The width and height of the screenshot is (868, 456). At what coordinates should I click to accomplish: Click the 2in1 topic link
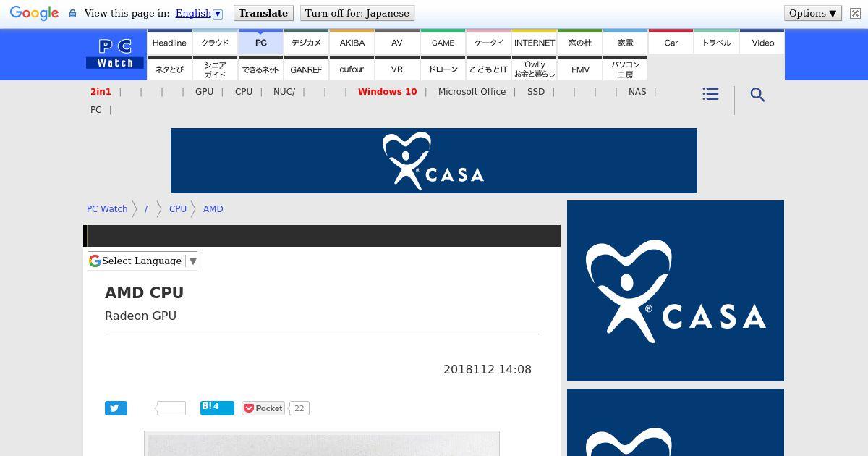coord(101,92)
